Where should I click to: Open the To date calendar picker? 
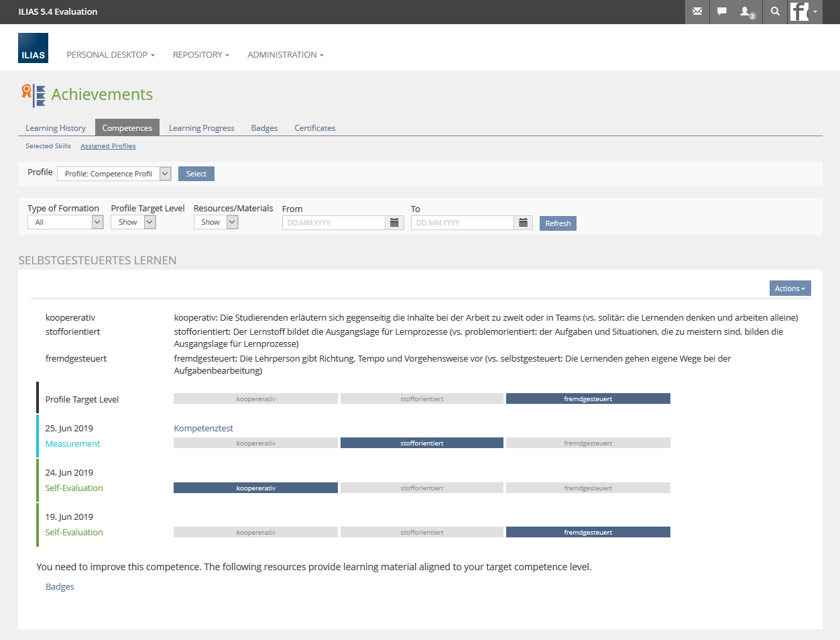pyautogui.click(x=523, y=223)
